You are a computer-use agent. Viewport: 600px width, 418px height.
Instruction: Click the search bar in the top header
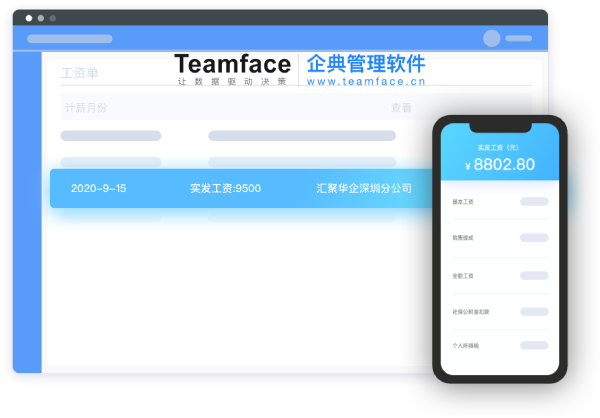pyautogui.click(x=70, y=38)
